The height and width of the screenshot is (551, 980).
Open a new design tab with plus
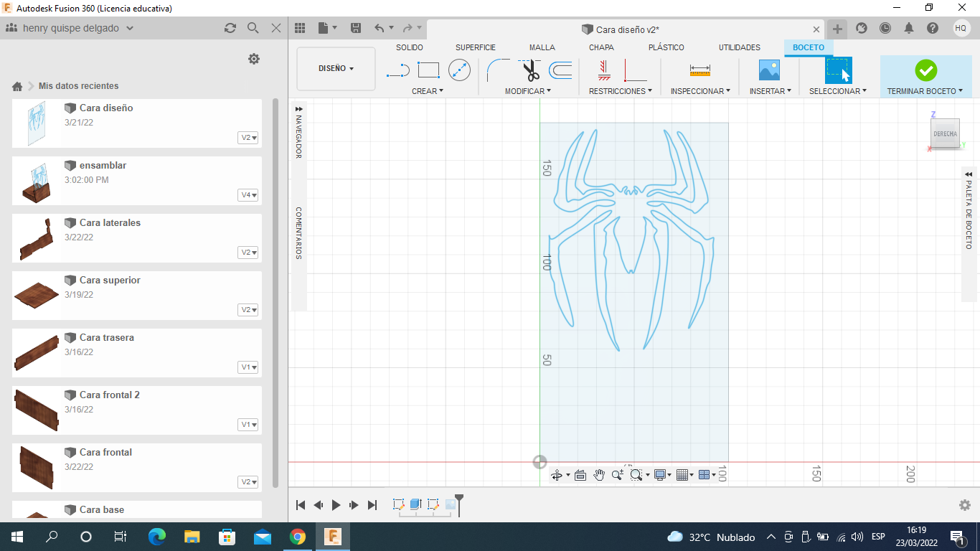point(837,29)
